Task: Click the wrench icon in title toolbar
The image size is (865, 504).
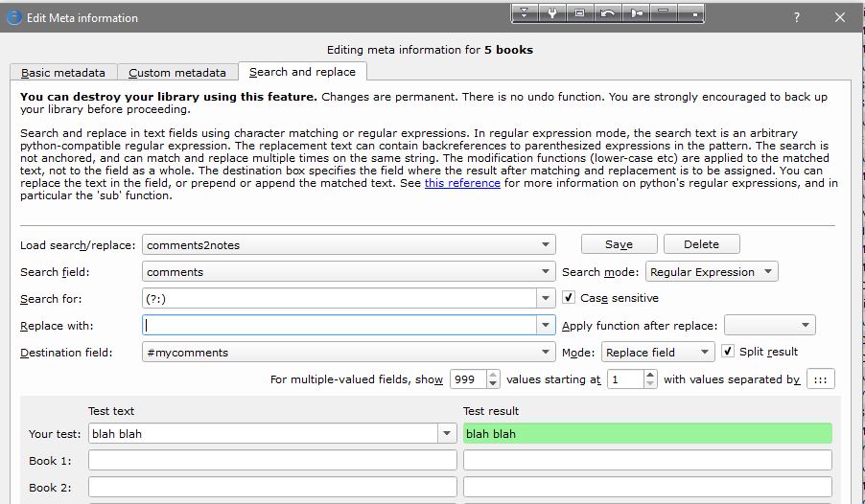Action: point(552,13)
